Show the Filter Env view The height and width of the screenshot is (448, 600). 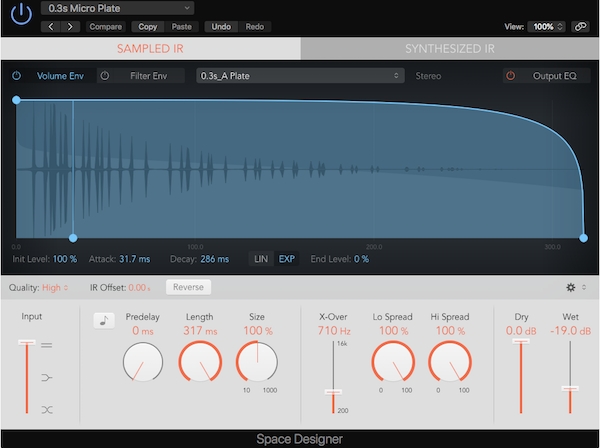click(x=148, y=76)
